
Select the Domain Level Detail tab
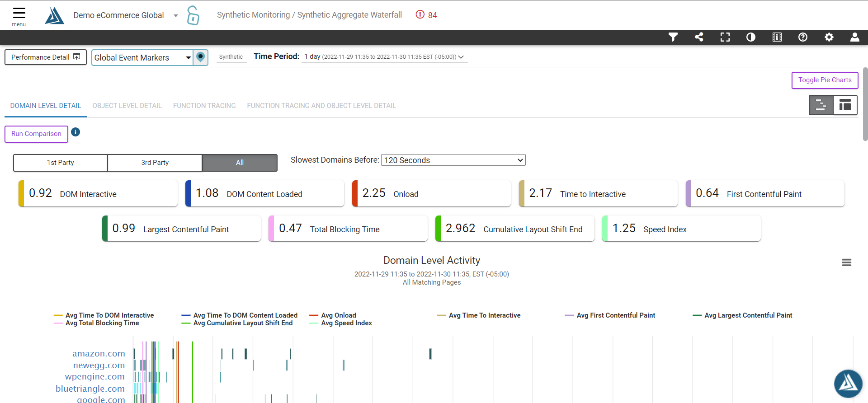click(x=46, y=106)
